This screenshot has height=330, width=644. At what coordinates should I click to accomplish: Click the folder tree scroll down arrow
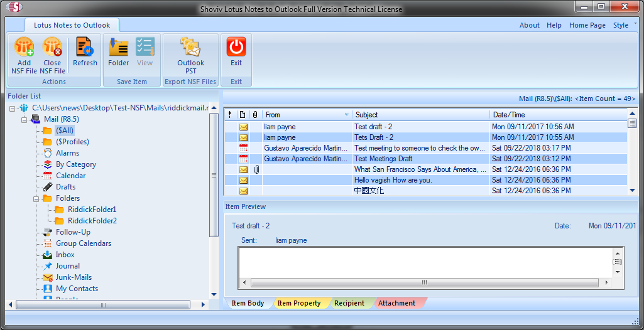[x=214, y=294]
